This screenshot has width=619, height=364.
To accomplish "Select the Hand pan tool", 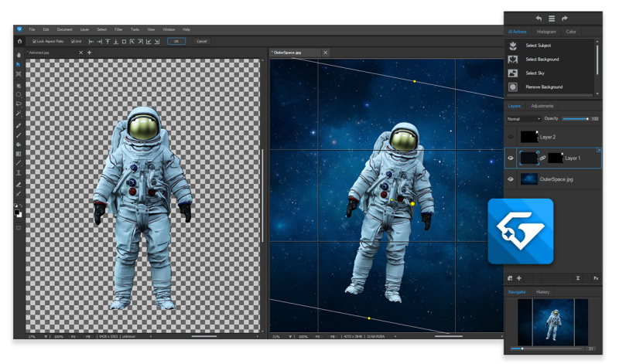I will (19, 55).
